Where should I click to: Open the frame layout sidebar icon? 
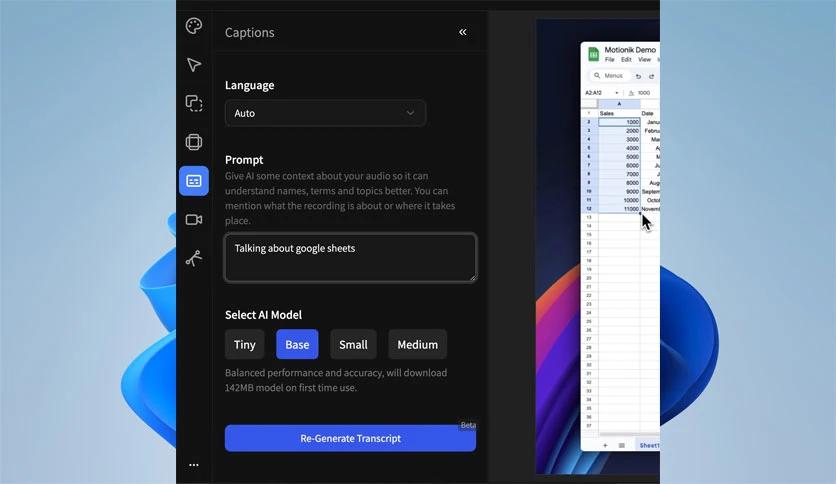(x=194, y=142)
